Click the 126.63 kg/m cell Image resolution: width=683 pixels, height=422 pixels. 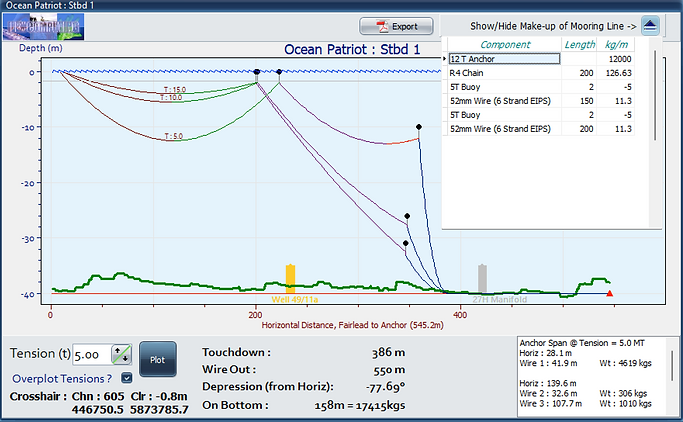click(x=615, y=73)
